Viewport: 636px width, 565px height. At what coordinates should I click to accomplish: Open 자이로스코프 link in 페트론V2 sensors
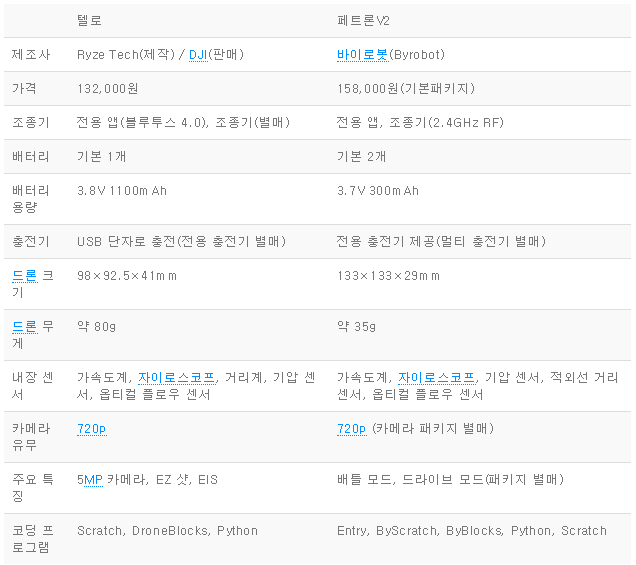coord(436,378)
